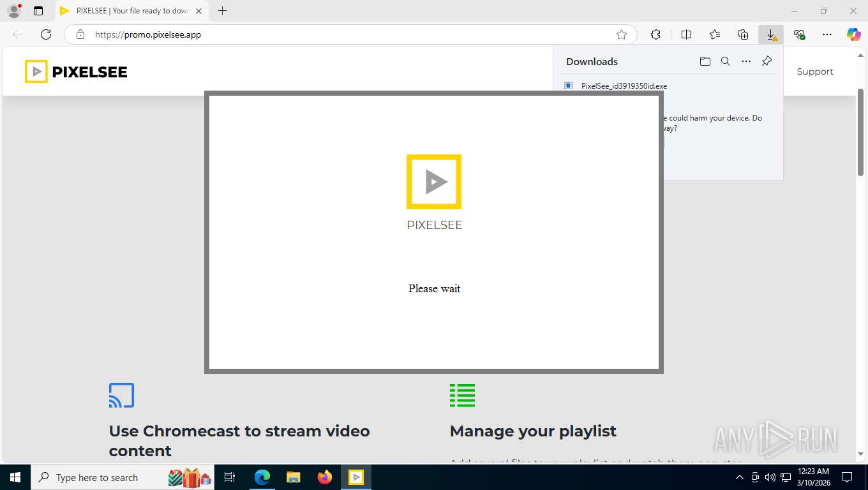This screenshot has width=868, height=490.
Task: Click the green playlist feature icon
Action: [462, 395]
